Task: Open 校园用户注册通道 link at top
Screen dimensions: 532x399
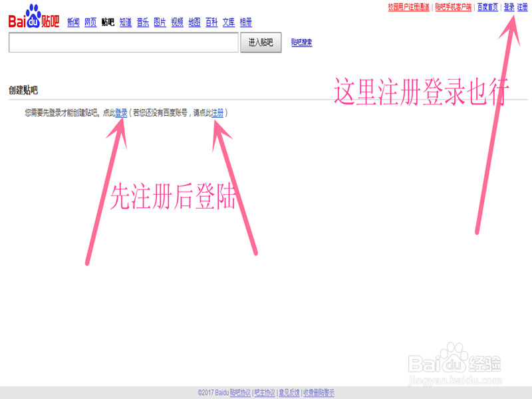Action: pos(408,7)
